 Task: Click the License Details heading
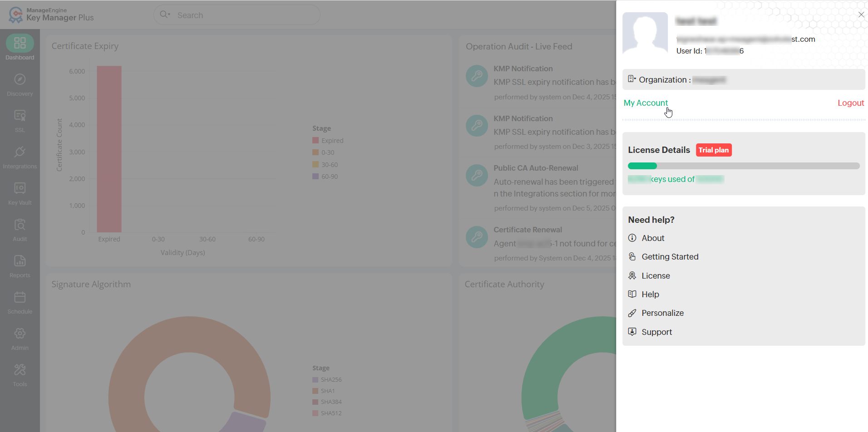tap(659, 150)
